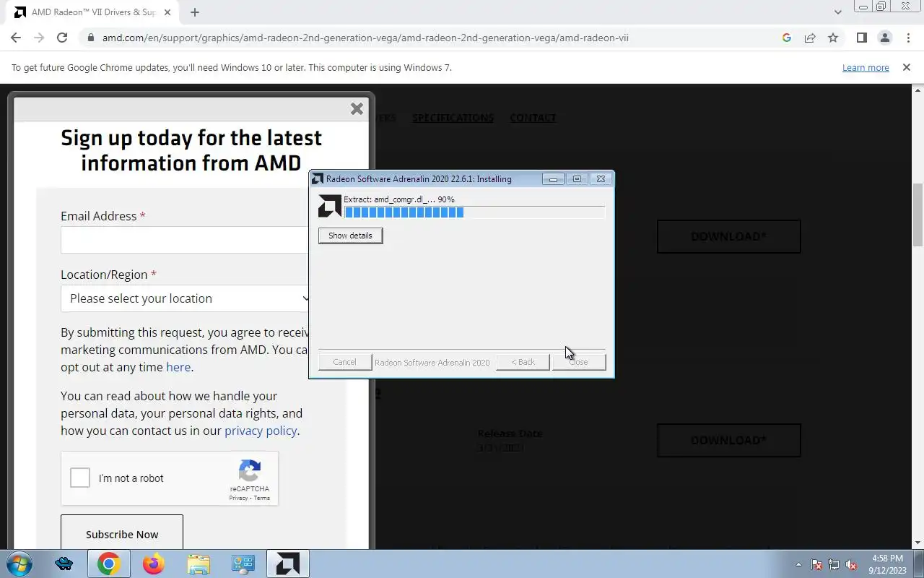Screen dimensions: 924x578
Task: Click Chrome forward arrow
Action: (x=39, y=38)
